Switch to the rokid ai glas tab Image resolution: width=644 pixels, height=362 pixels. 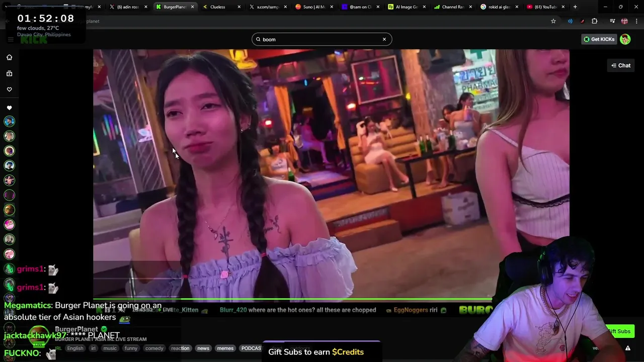498,7
